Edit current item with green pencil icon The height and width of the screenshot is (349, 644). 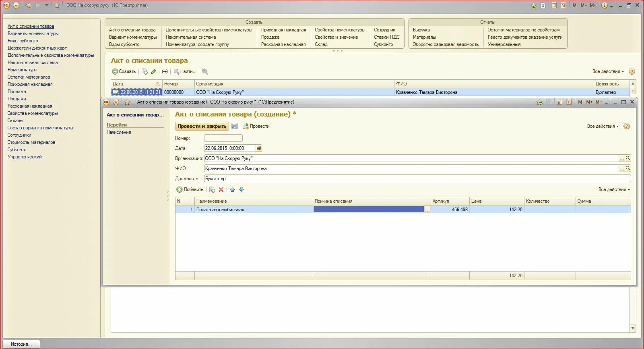[x=153, y=71]
